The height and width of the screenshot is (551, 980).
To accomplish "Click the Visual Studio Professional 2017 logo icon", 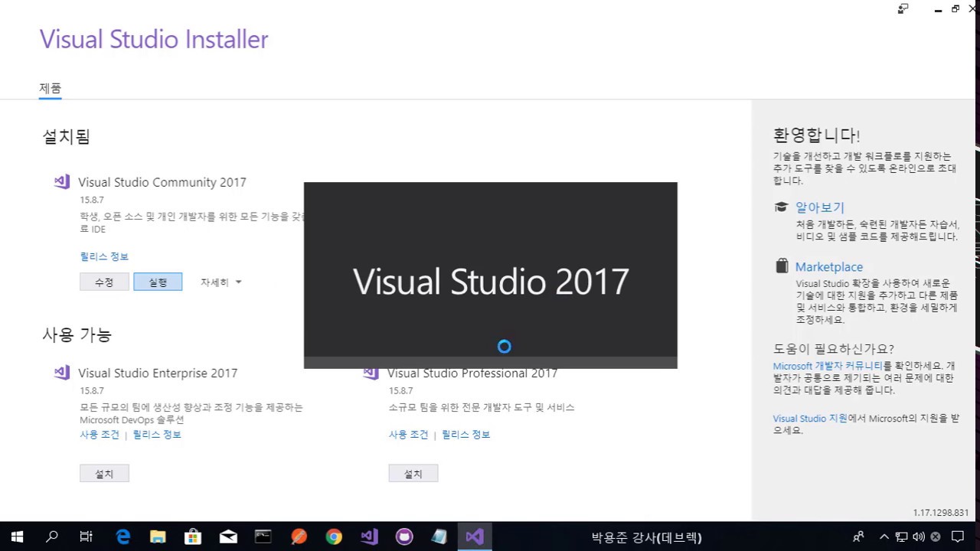I will pos(371,373).
